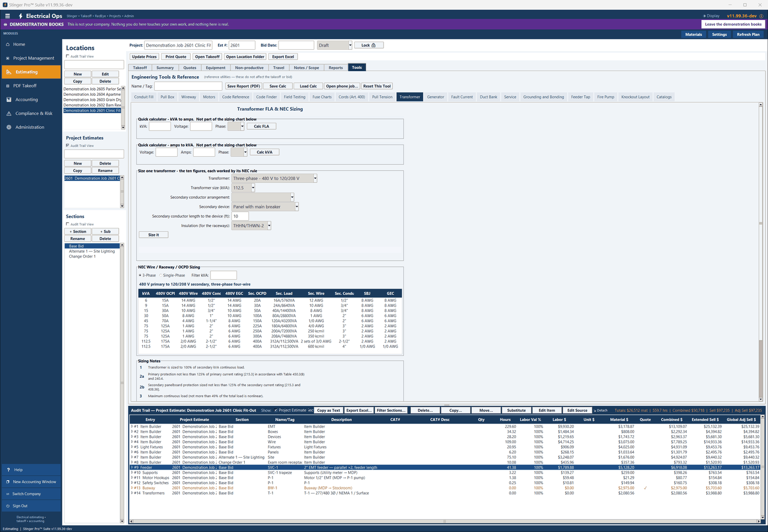Detach the Audit Trail panel
This screenshot has width=768, height=532.
pyautogui.click(x=601, y=410)
